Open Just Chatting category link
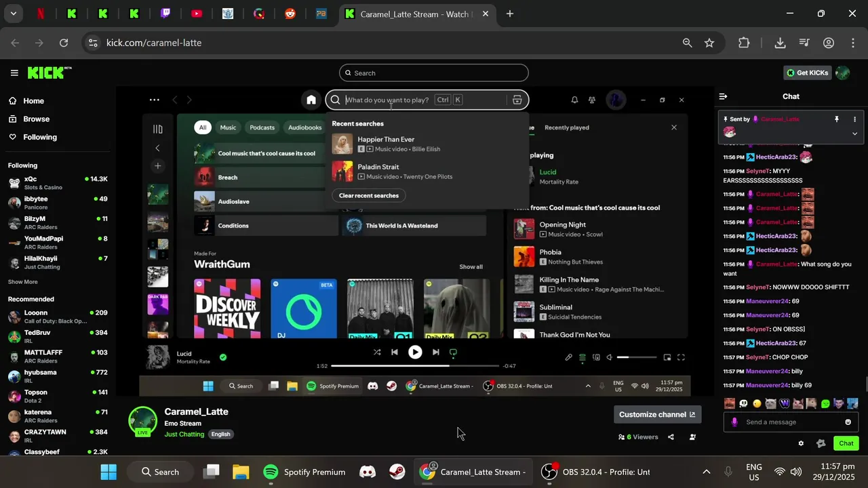The height and width of the screenshot is (488, 868). pos(184,434)
